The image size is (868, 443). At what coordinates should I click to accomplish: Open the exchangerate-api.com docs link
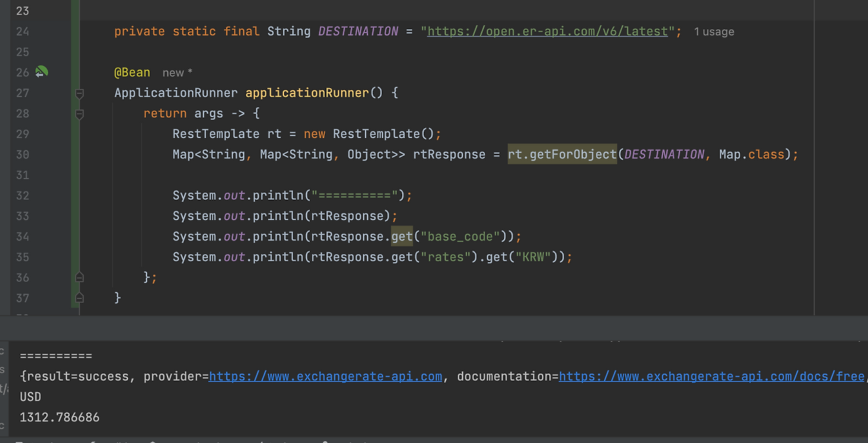tap(712, 376)
